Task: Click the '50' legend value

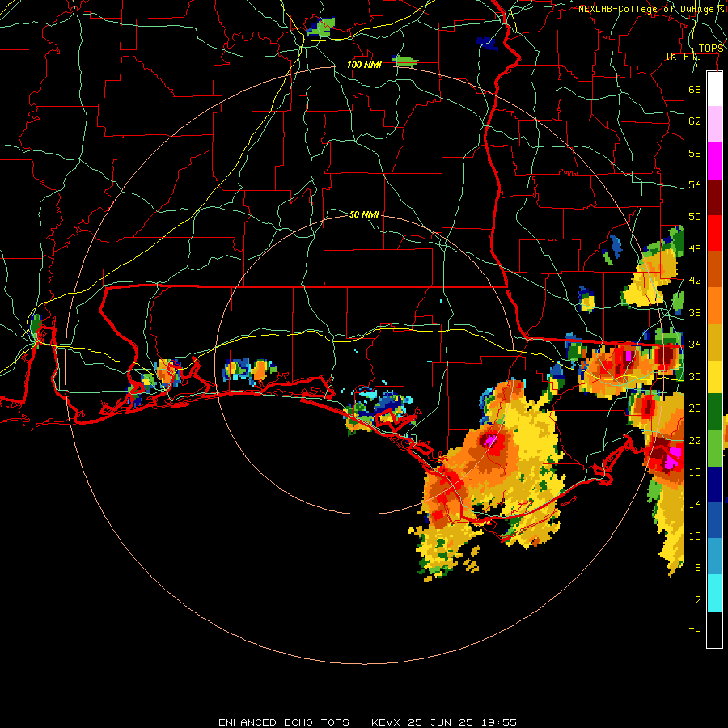Action: click(x=695, y=217)
